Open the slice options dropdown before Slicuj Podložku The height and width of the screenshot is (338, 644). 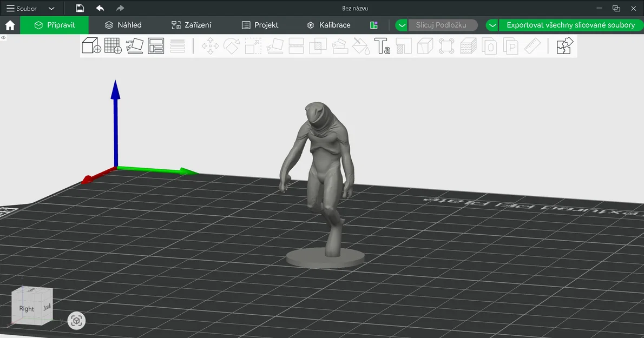(402, 25)
